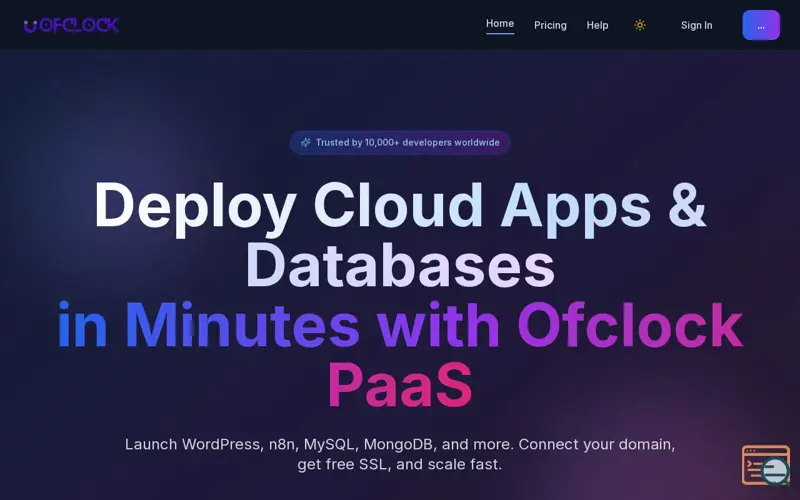Image resolution: width=800 pixels, height=500 pixels.
Task: Click the Launch WordPress, n8n, MySQL description
Action: pyautogui.click(x=400, y=454)
